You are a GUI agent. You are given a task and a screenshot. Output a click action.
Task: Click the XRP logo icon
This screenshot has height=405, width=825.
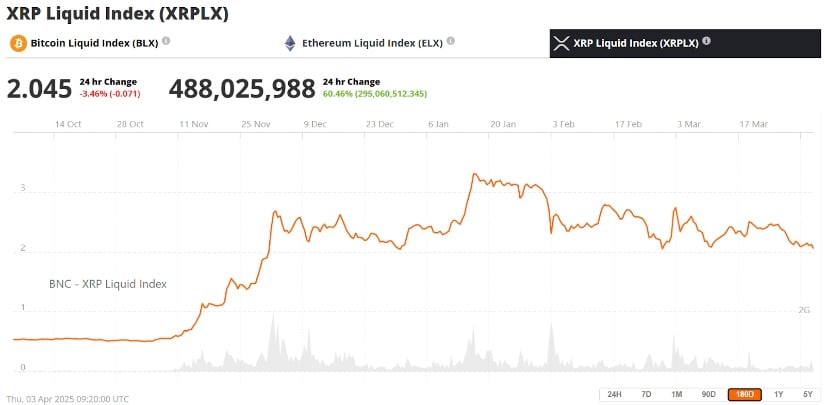[561, 43]
